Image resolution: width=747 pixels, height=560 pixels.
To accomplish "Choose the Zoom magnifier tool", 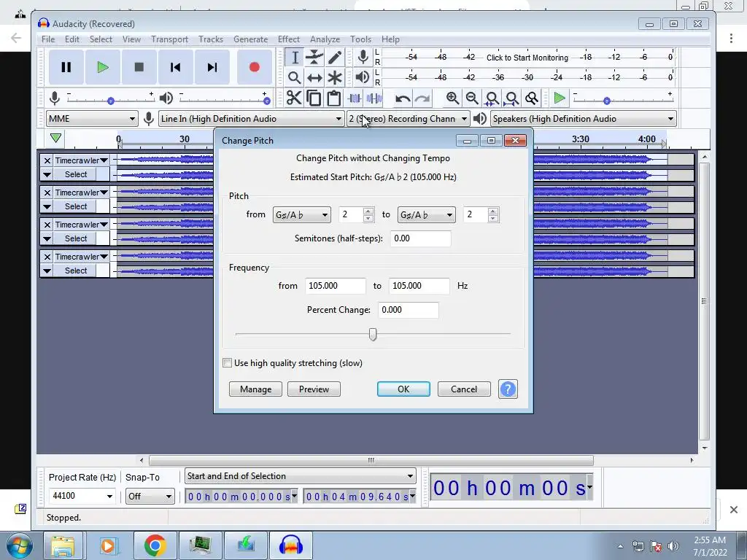I will (x=295, y=77).
